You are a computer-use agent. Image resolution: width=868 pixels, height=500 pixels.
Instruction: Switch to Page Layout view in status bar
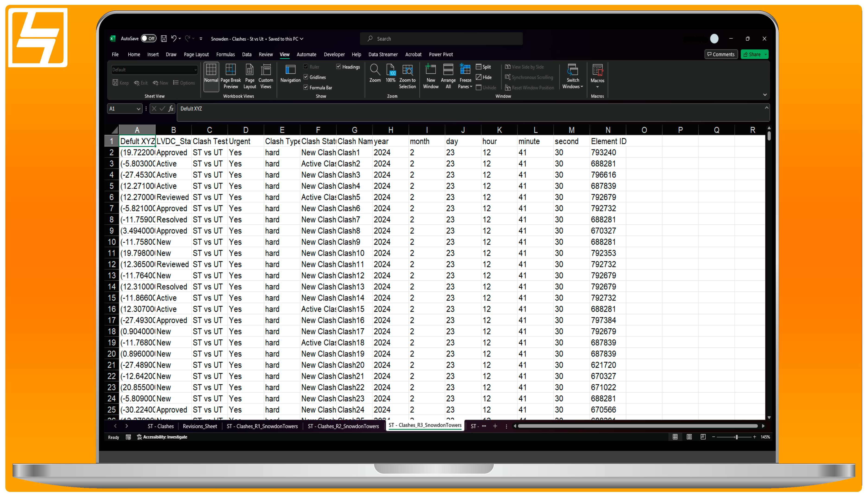click(689, 437)
